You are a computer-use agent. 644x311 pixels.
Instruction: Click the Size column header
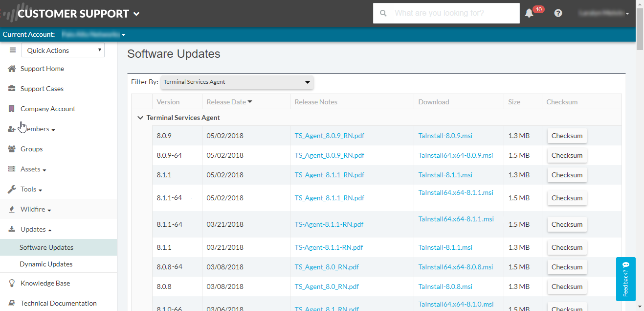pyautogui.click(x=514, y=102)
